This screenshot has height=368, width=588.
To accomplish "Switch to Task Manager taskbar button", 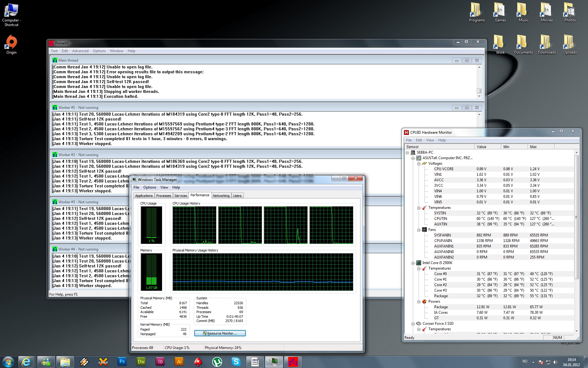I will point(274,362).
